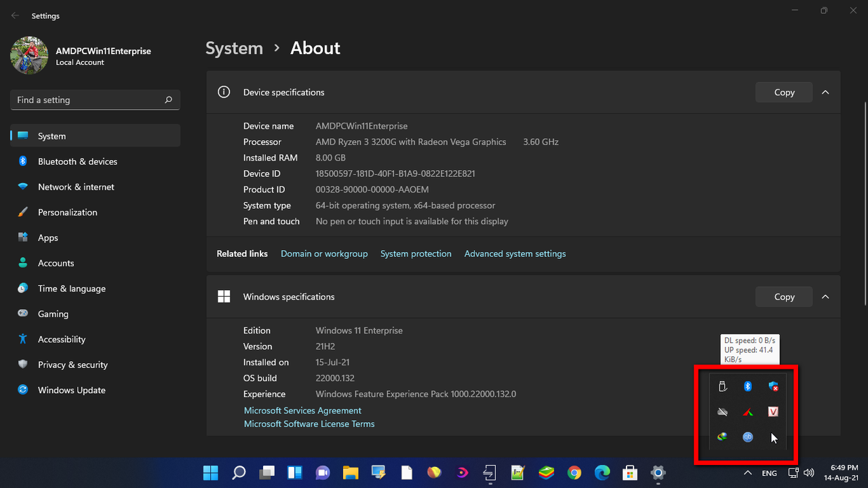Open the Windows Start menu
The image size is (868, 488).
click(211, 472)
